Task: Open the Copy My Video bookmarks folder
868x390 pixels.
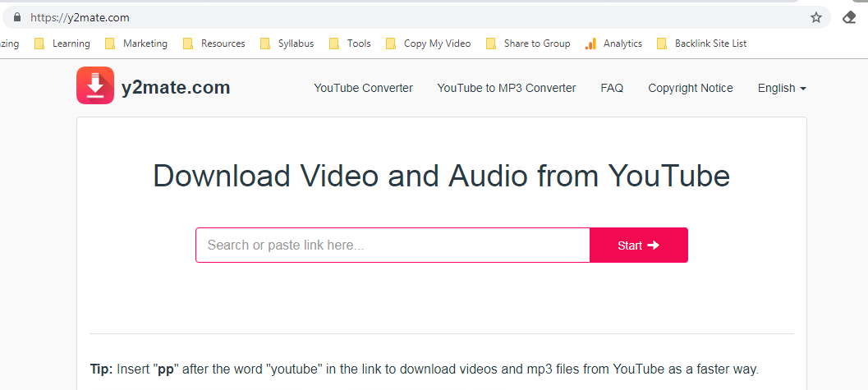Action: [429, 44]
